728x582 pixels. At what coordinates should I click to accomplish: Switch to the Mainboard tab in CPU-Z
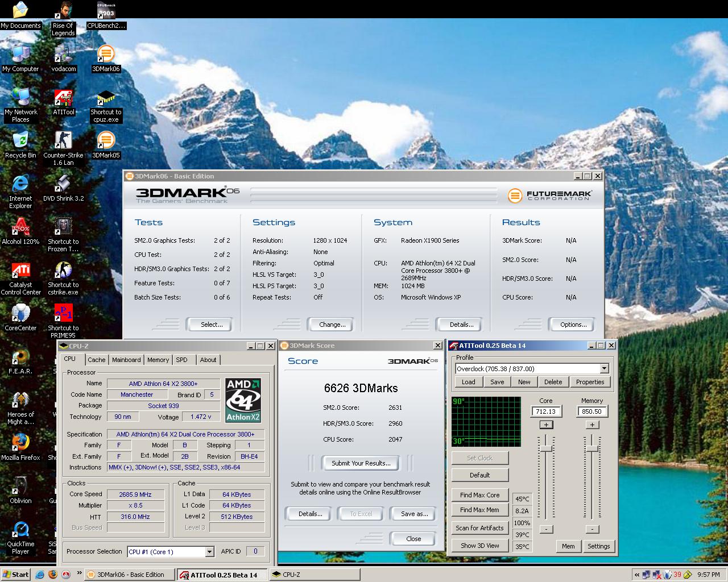tap(126, 360)
